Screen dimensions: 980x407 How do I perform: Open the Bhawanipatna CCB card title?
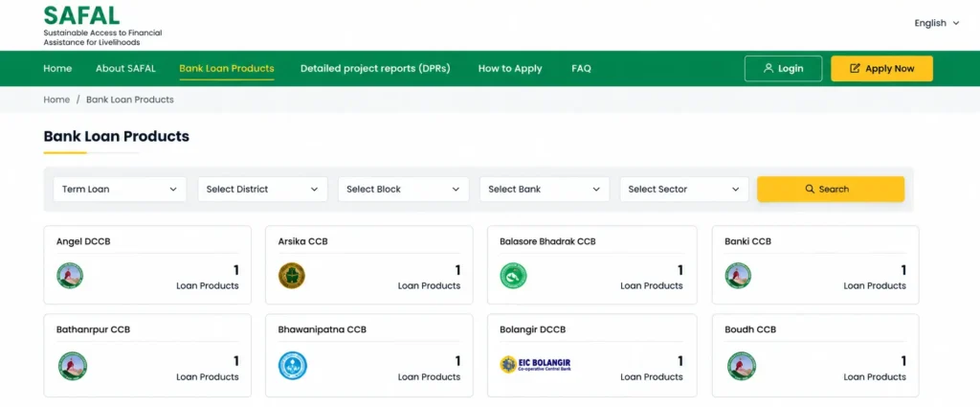[322, 329]
